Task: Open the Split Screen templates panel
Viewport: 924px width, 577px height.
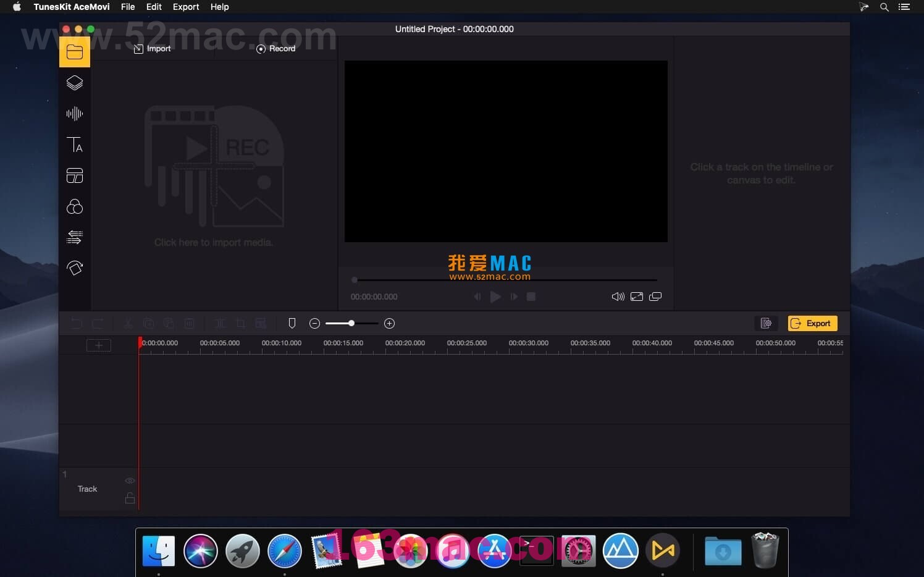Action: [x=75, y=175]
